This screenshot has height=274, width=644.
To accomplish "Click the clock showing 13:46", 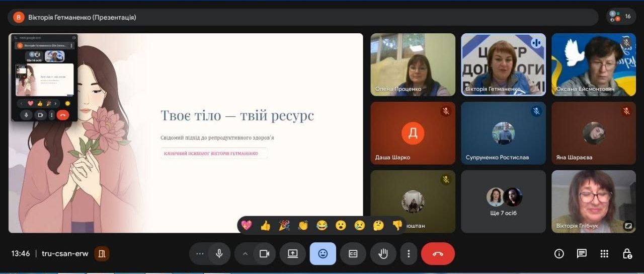I will coord(21,253).
